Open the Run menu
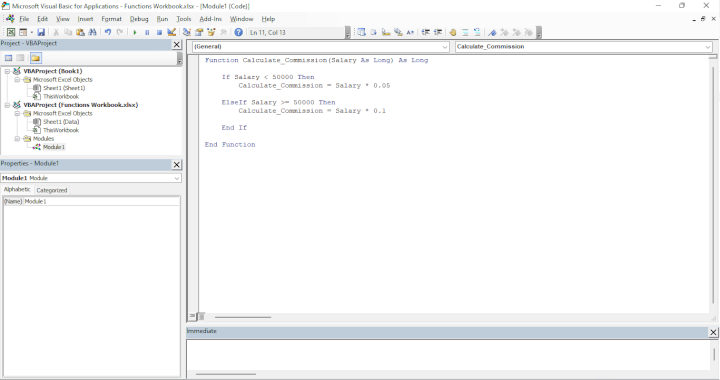 [162, 19]
